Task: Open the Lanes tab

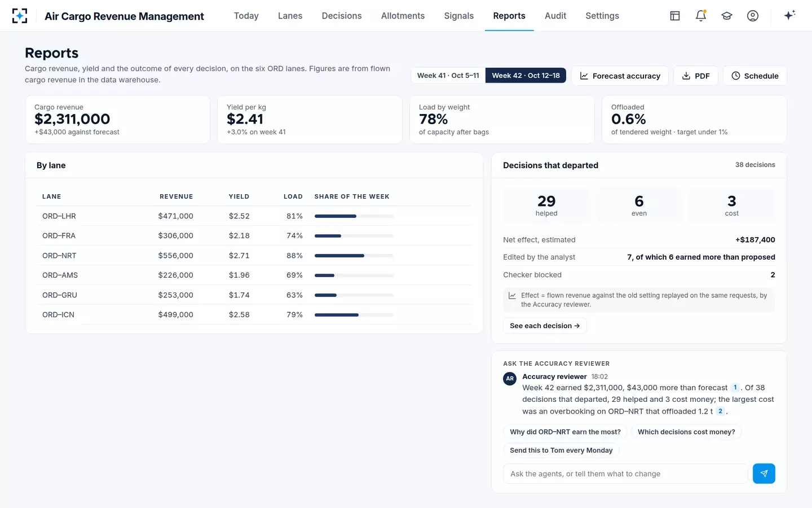Action: tap(290, 16)
